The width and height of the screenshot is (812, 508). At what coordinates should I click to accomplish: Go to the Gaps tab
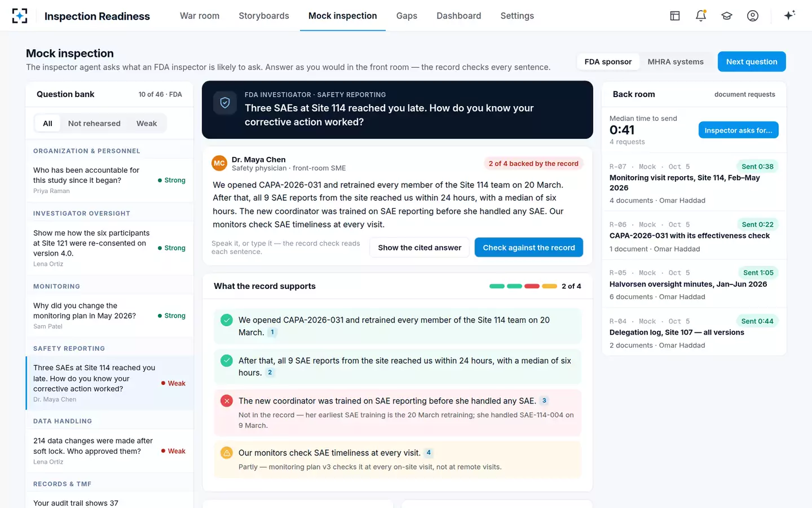coord(407,16)
